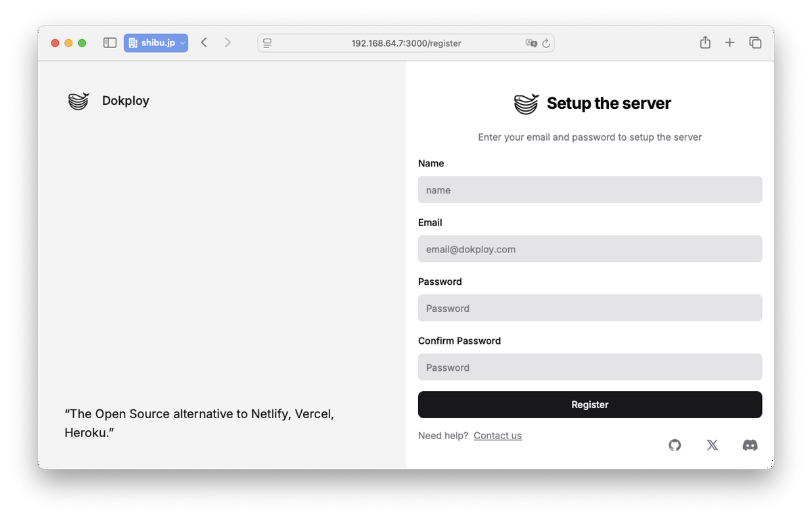Click the Password field label above its input
The image size is (812, 519).
440,281
